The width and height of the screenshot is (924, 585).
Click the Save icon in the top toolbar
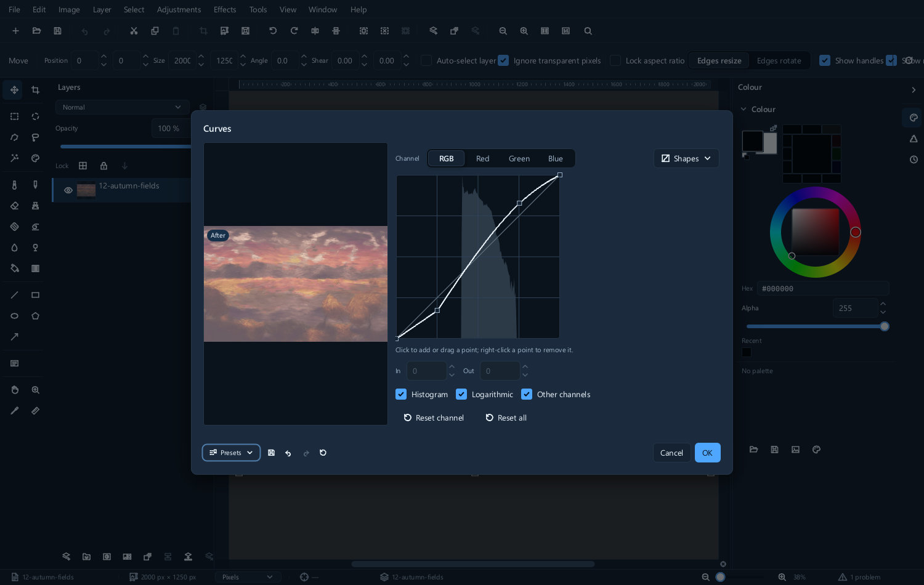pos(57,31)
